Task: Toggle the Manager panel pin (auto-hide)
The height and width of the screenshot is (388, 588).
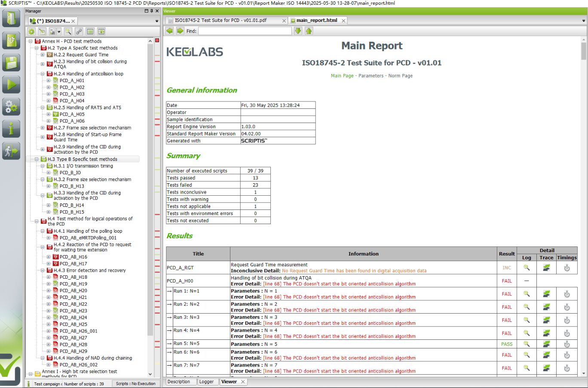Action: [x=152, y=11]
